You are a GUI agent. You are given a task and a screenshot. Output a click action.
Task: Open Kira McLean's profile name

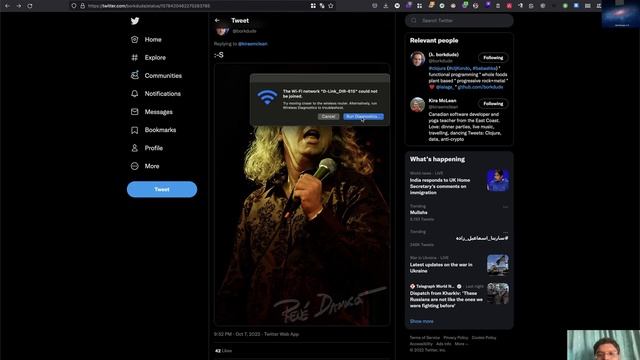(x=442, y=100)
